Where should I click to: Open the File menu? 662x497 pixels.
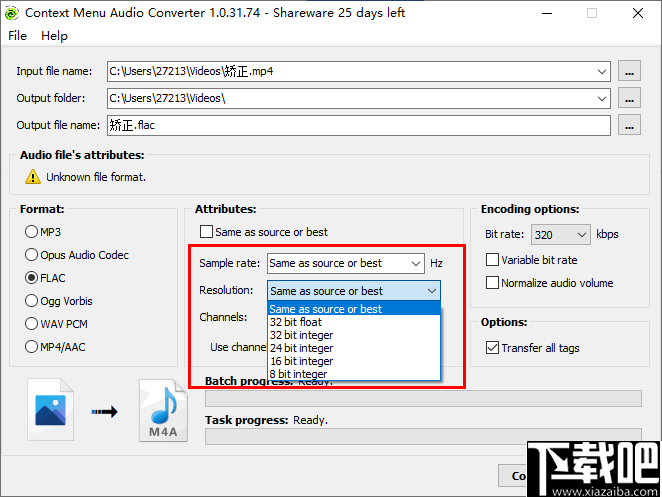pos(17,36)
